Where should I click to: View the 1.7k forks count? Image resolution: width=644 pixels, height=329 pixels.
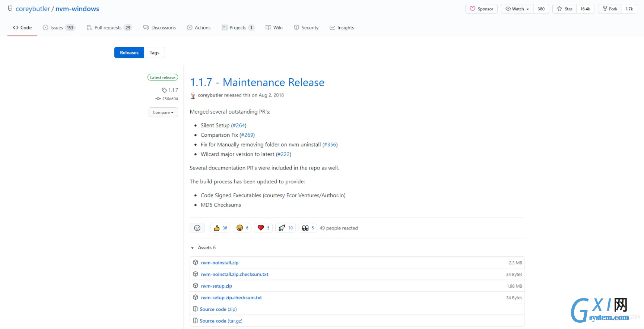point(629,9)
